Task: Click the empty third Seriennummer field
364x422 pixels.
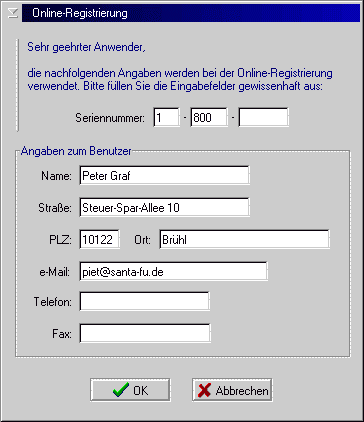Action: tap(264, 117)
